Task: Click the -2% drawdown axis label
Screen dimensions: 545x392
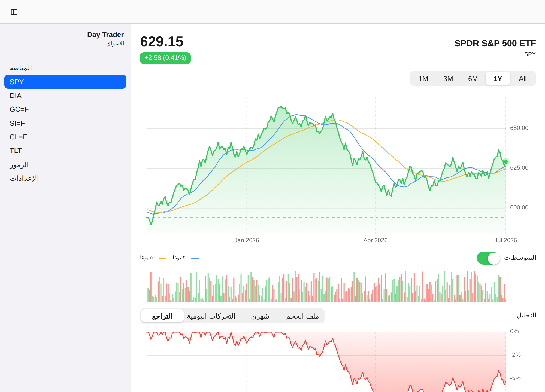Action: click(515, 355)
